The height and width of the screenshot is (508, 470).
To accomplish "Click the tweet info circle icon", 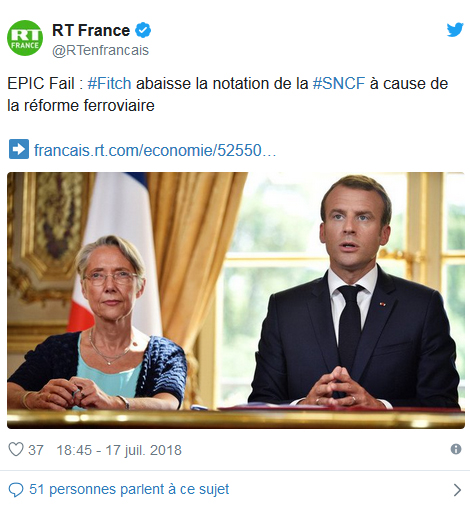I will (456, 449).
